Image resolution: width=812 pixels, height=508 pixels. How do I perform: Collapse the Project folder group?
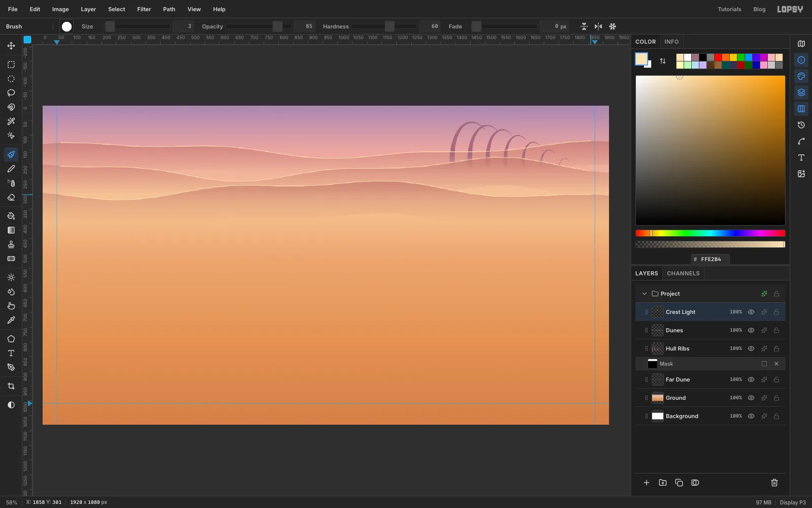coord(645,294)
